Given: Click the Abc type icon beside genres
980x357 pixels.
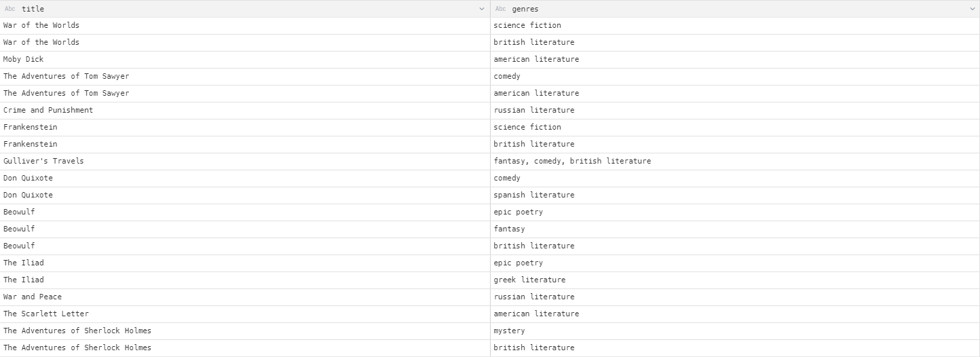Looking at the screenshot, I should tap(500, 9).
